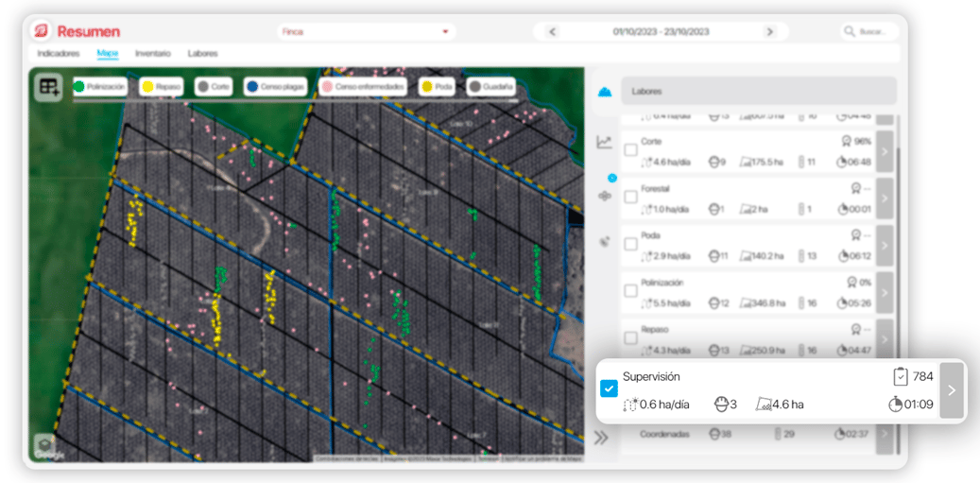Click the Resumen app logo icon

point(42,30)
